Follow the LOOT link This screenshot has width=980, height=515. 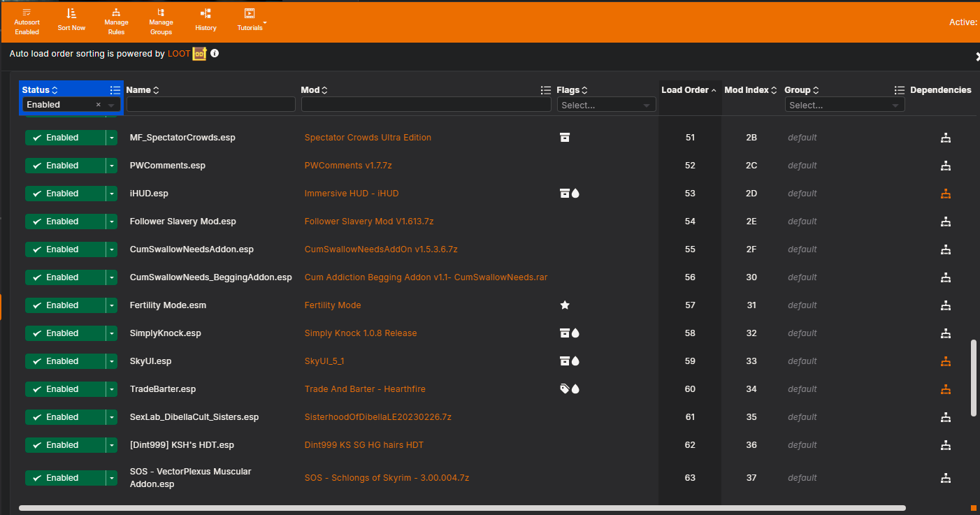point(179,54)
